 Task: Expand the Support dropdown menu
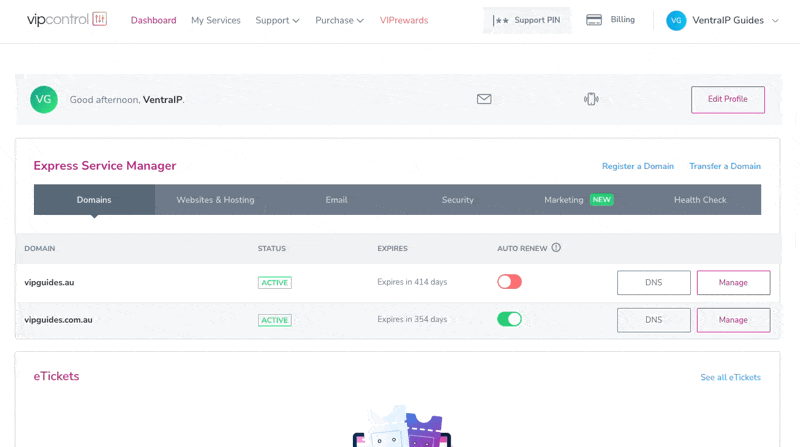(x=278, y=20)
